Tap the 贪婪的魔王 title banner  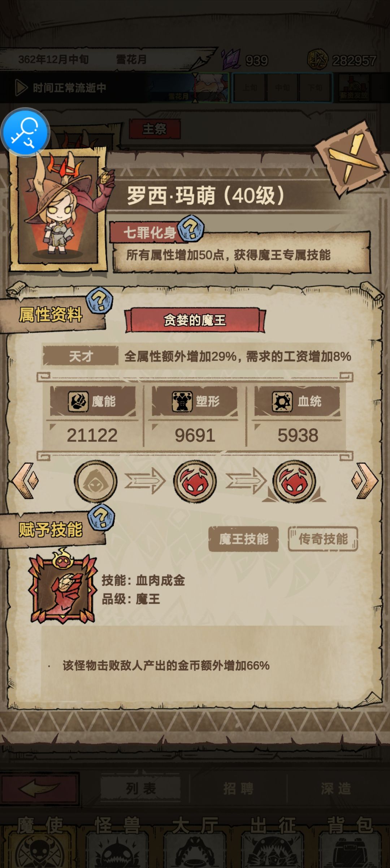coord(195,320)
